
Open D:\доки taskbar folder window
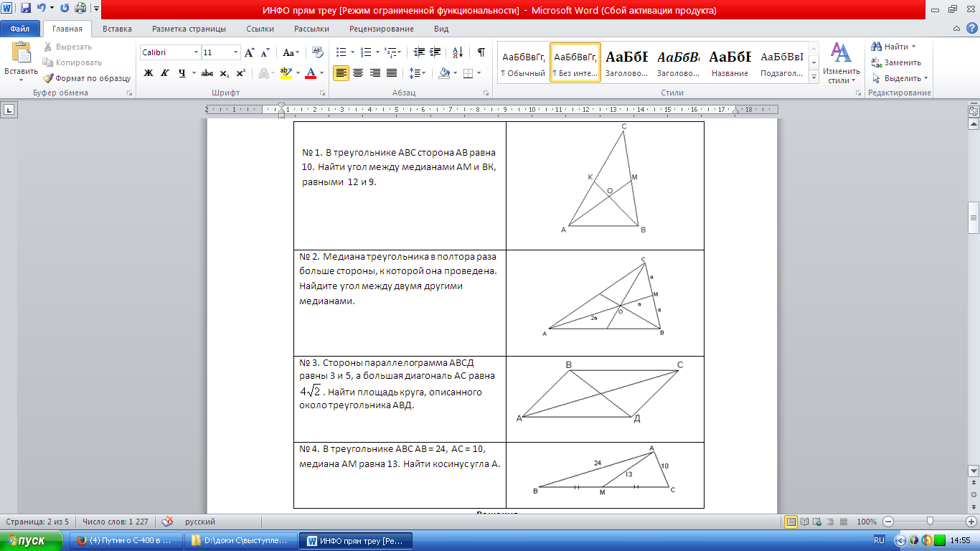click(x=240, y=540)
